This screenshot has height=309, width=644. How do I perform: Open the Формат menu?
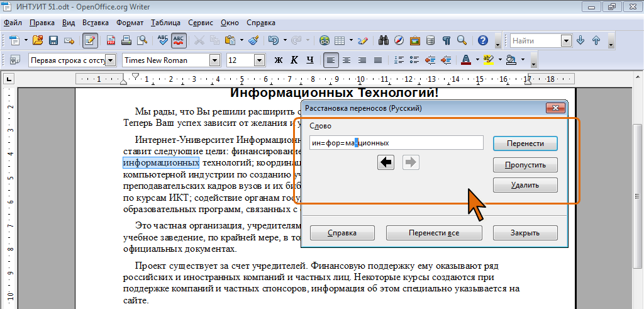coord(130,23)
